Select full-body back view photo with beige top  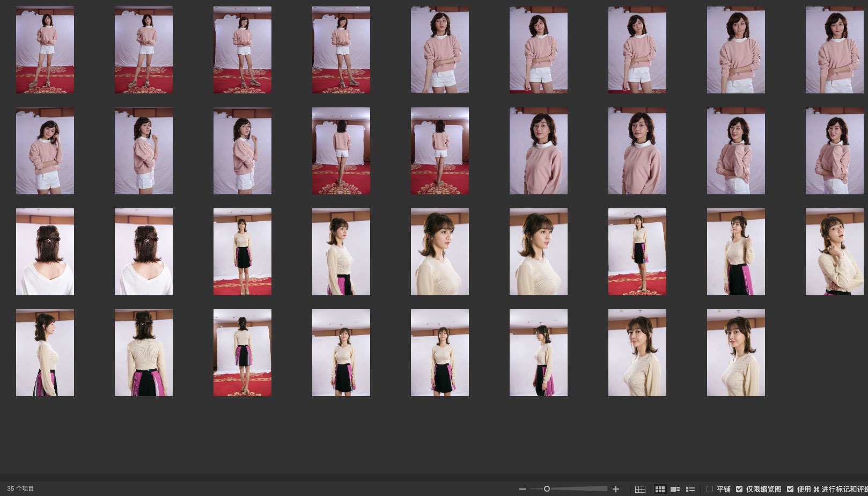(x=242, y=353)
